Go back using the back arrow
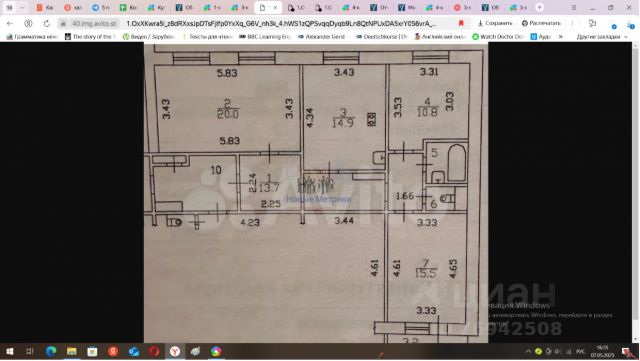The height and width of the screenshot is (361, 640). (x=10, y=24)
